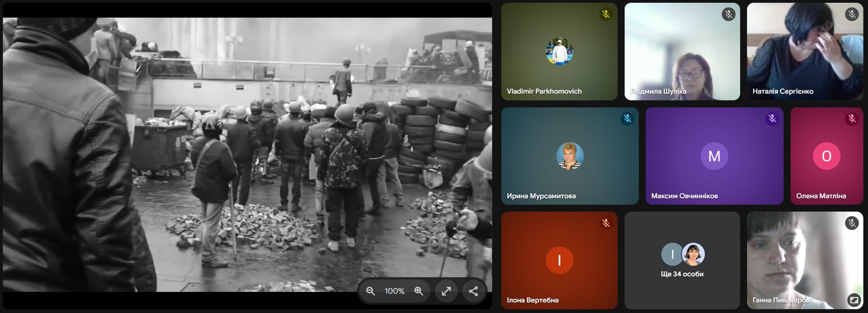This screenshot has width=868, height=313.
Task: Click the 100% zoom level label
Action: tap(394, 291)
